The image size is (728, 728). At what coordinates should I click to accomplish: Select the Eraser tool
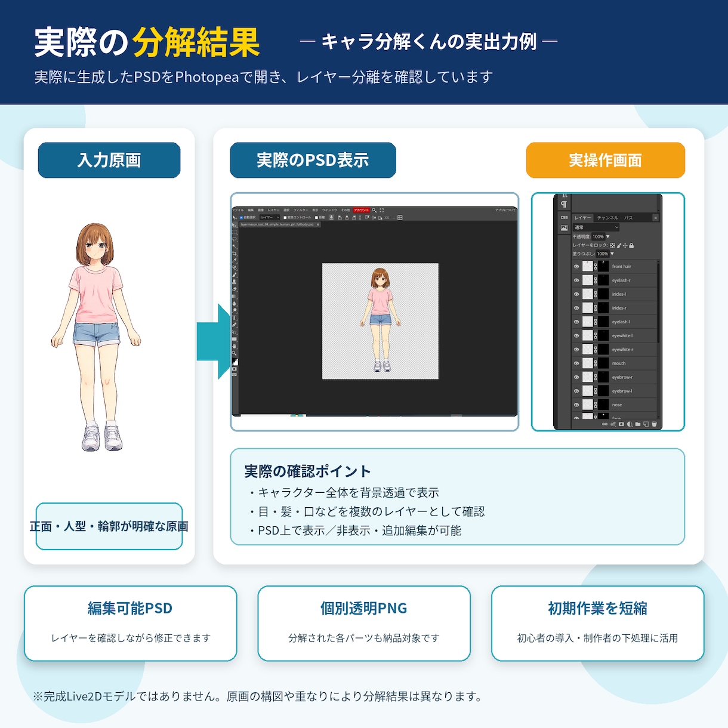(x=235, y=289)
